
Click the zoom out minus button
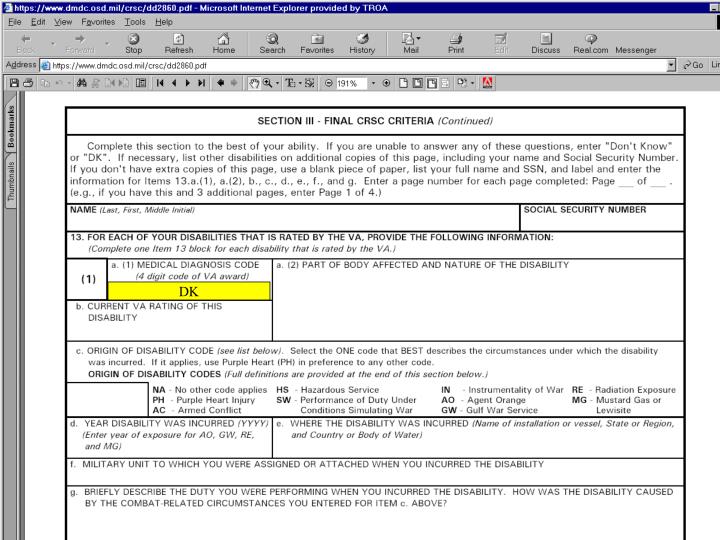tap(329, 83)
